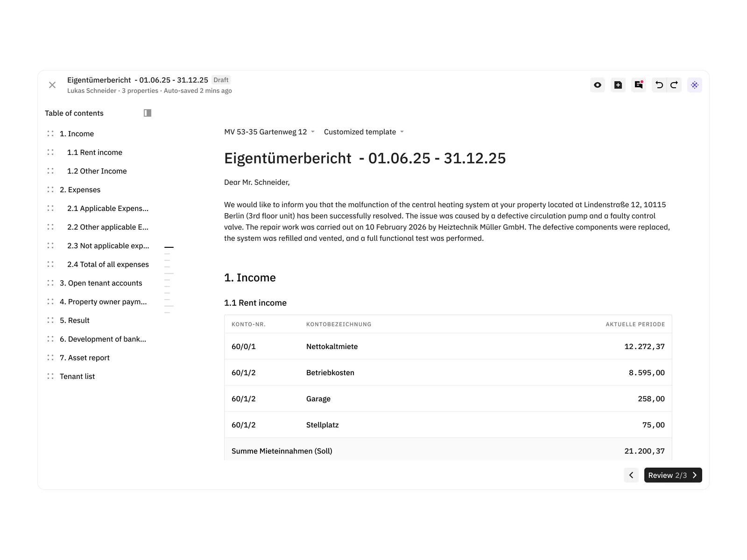This screenshot has height=560, width=747.
Task: Jump to 1.1 Rent income section
Action: point(95,153)
